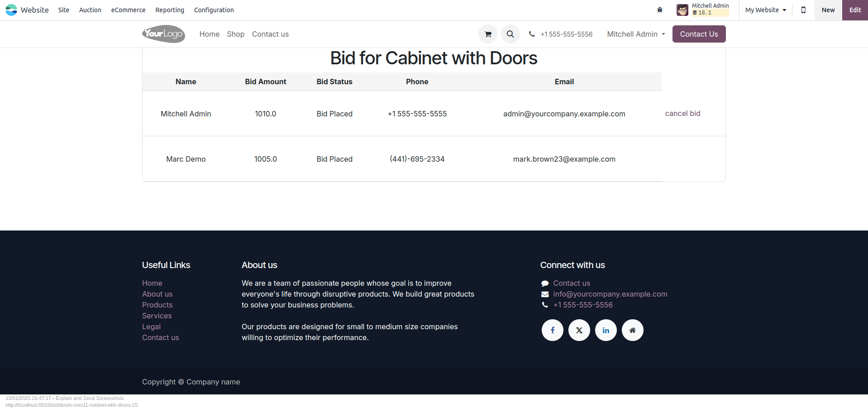Open Facebook social icon in footer
The image size is (868, 413).
click(553, 330)
